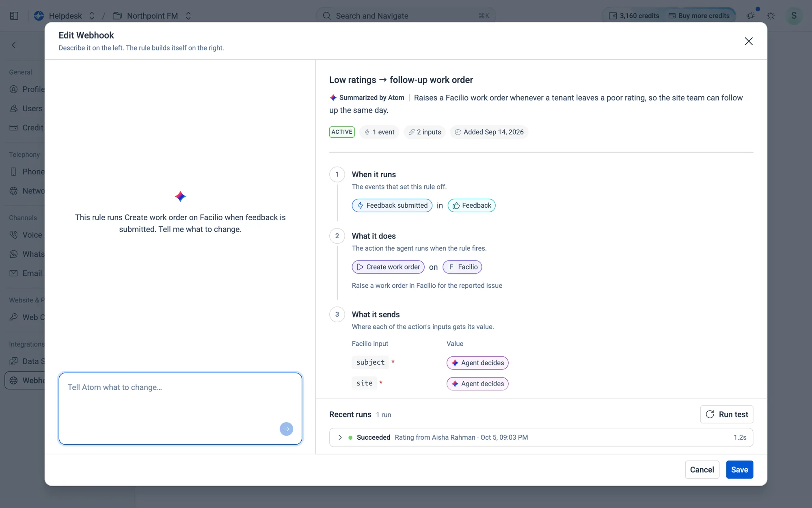This screenshot has height=508, width=812.
Task: Click the Network globe icon in sidebar
Action: tap(14, 191)
